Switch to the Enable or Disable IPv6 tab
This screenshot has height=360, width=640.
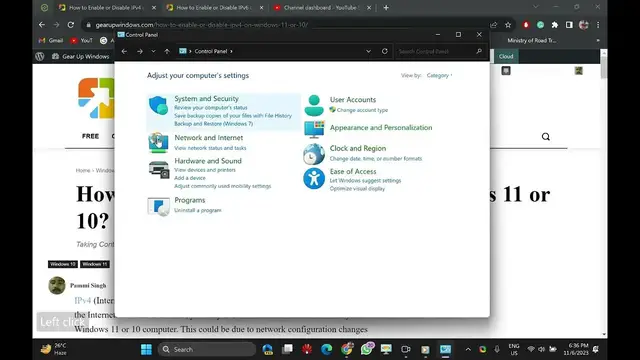point(214,8)
